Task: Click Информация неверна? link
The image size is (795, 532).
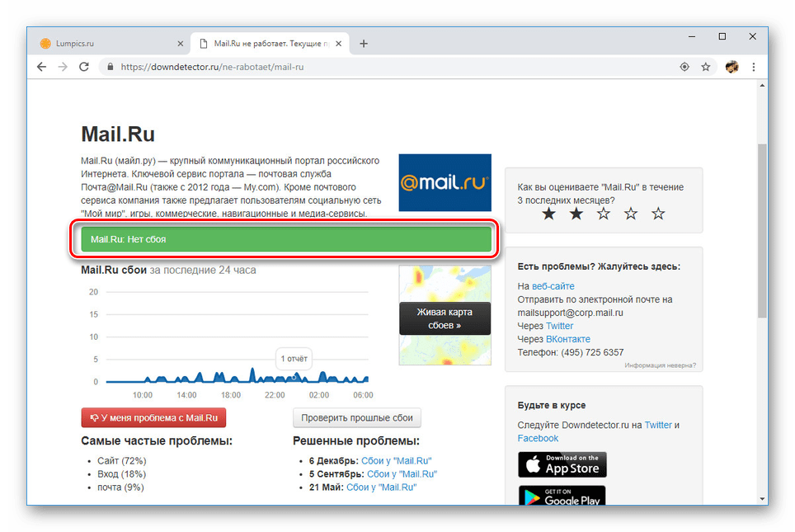Action: [x=660, y=365]
